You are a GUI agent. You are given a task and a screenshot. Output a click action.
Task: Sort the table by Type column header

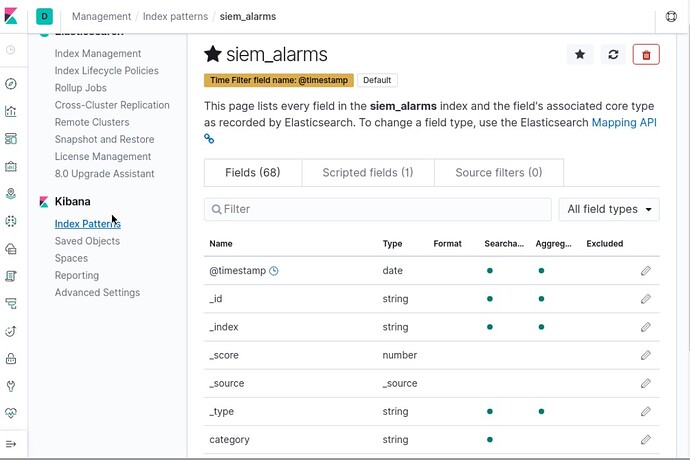coord(392,243)
